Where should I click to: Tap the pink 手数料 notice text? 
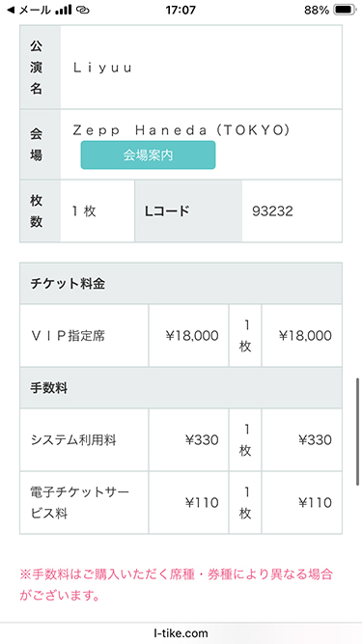coord(176,585)
